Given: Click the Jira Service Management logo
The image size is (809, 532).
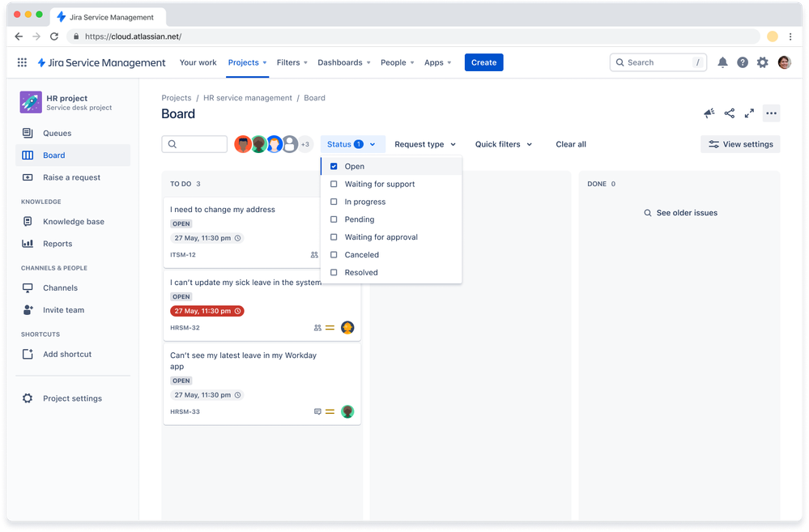Looking at the screenshot, I should click(x=102, y=62).
